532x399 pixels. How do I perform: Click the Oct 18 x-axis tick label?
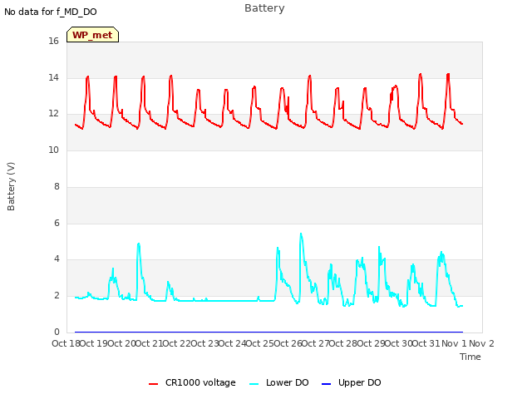coord(66,343)
